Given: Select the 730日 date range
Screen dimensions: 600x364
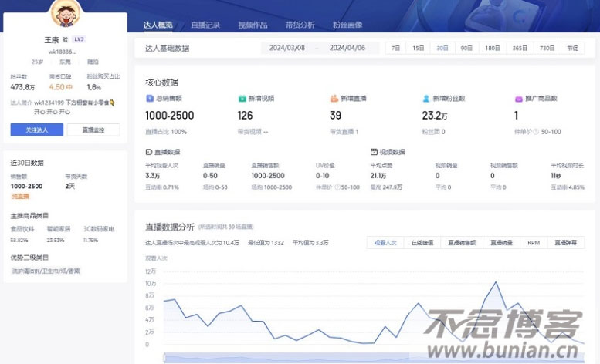Looking at the screenshot, I should (x=547, y=48).
